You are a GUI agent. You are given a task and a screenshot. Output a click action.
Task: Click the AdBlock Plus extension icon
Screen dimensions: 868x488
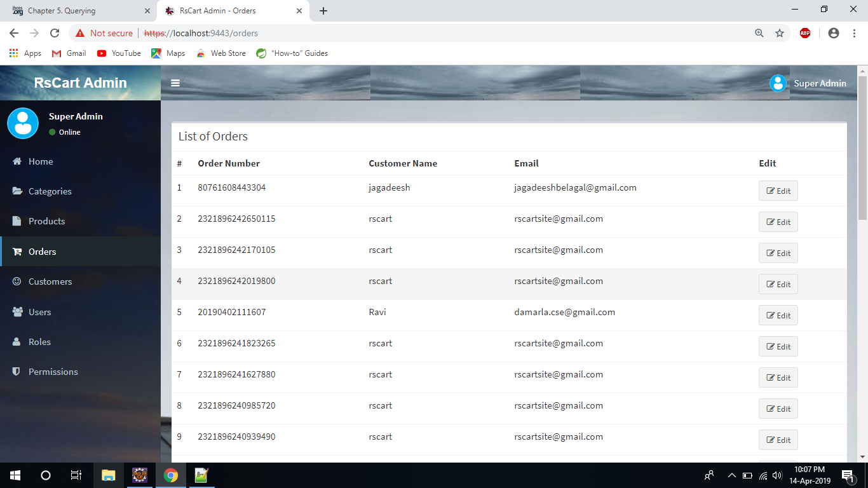pos(805,33)
